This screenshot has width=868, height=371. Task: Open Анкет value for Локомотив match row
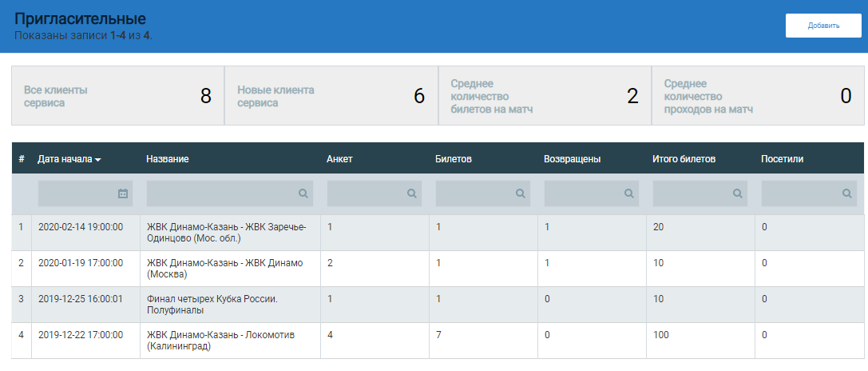point(330,335)
